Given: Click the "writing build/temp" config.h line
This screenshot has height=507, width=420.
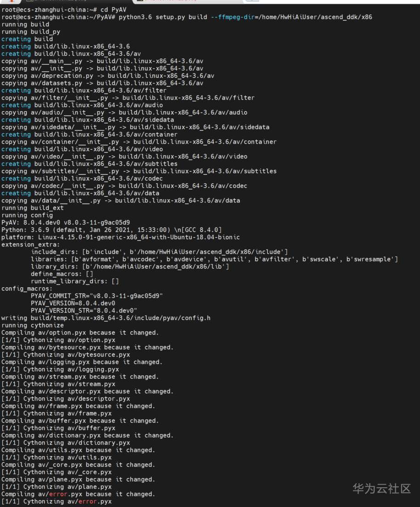Looking at the screenshot, I should pos(106,318).
